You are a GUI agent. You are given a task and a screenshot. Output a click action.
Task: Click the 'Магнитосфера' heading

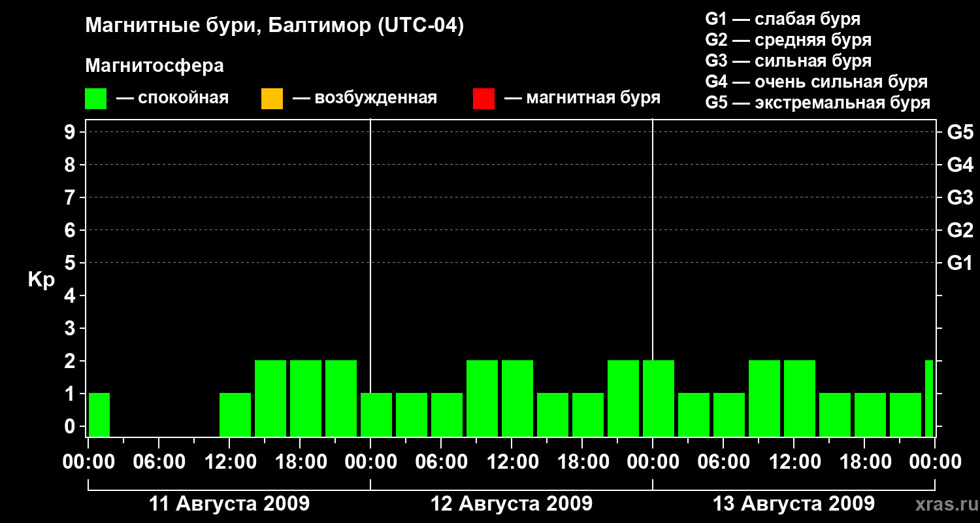[x=154, y=66]
